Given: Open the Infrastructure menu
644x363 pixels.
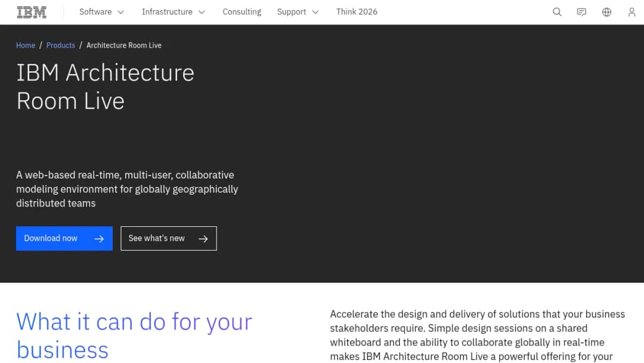Looking at the screenshot, I should (174, 12).
